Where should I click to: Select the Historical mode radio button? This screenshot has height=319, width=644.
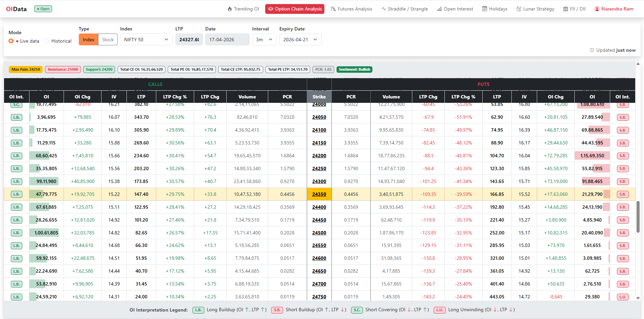coord(47,41)
